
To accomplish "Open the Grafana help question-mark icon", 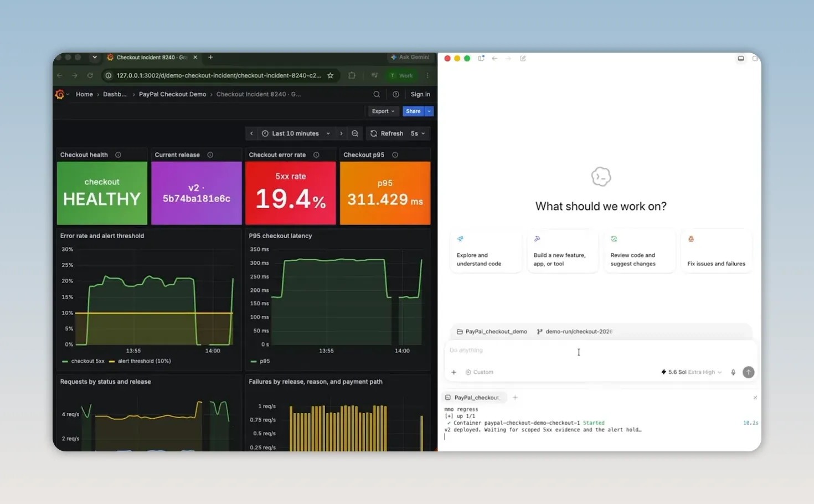I will pyautogui.click(x=396, y=94).
